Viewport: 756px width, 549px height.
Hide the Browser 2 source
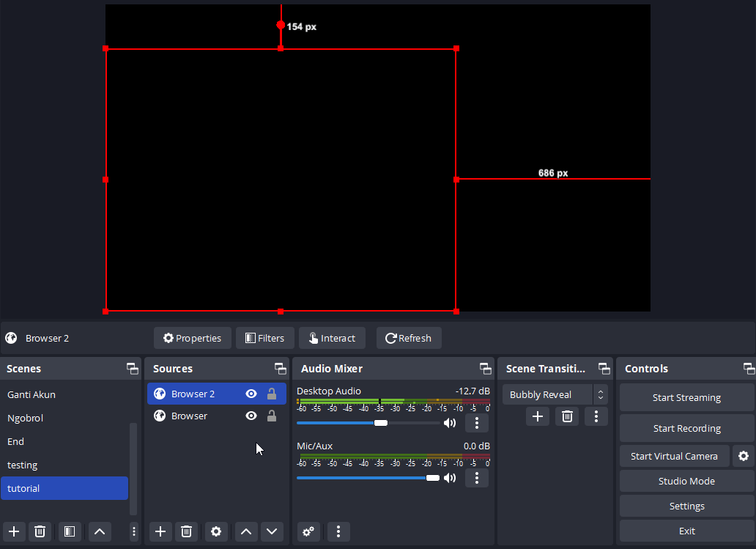(251, 394)
